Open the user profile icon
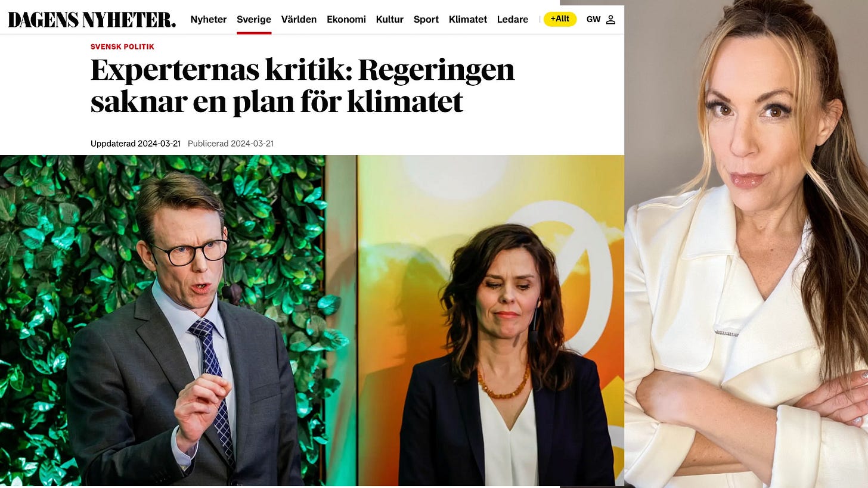This screenshot has height=488, width=868. coord(610,20)
